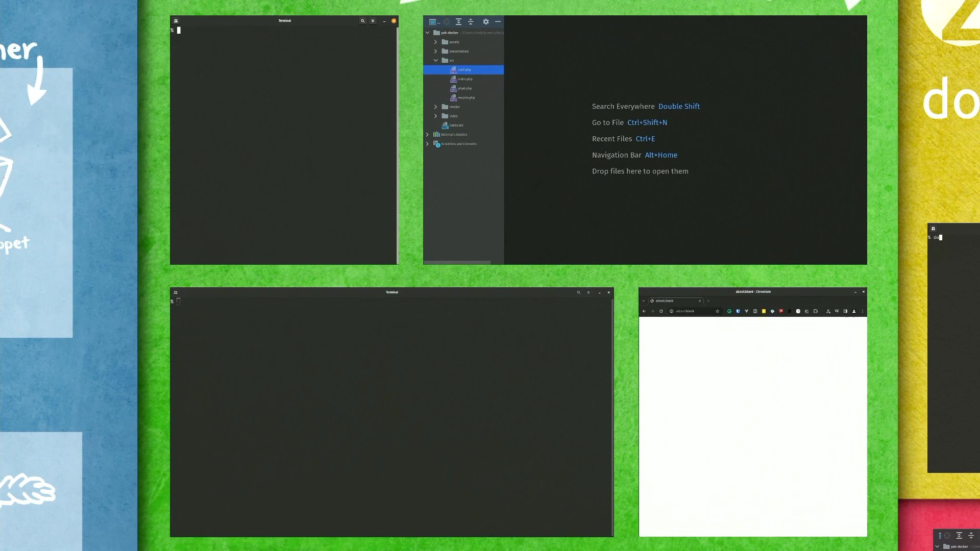Expand the assets folder

[x=436, y=42]
